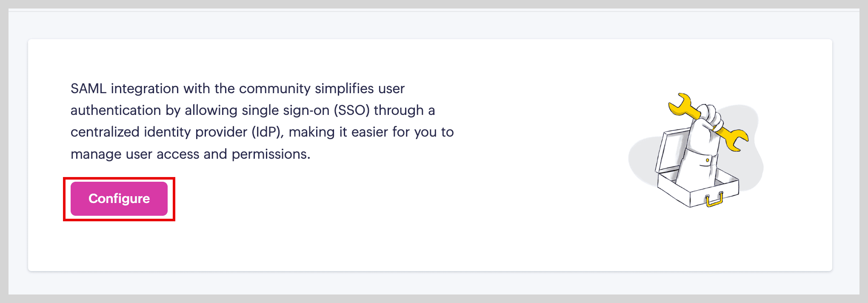Click the words "making it easier"
Viewport: 868px width, 303px height.
click(339, 132)
